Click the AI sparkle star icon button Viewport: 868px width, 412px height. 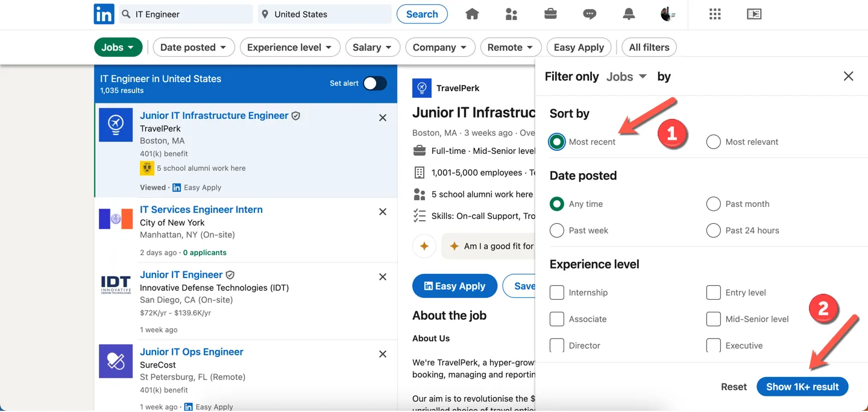(x=424, y=246)
